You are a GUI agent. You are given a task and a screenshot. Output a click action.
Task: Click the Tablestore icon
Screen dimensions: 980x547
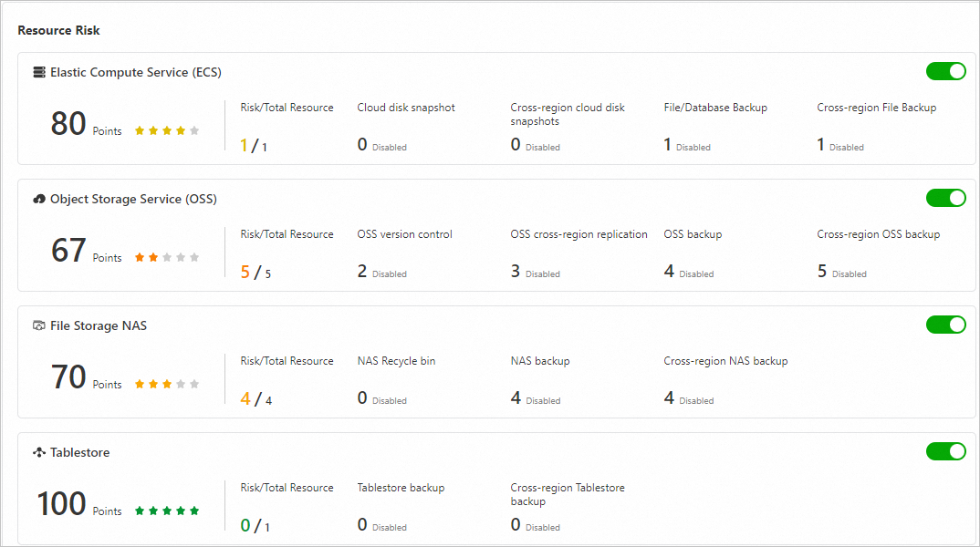[x=39, y=452]
